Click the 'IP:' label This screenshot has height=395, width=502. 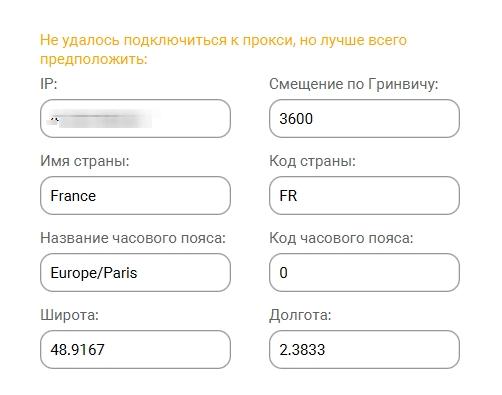tap(49, 84)
